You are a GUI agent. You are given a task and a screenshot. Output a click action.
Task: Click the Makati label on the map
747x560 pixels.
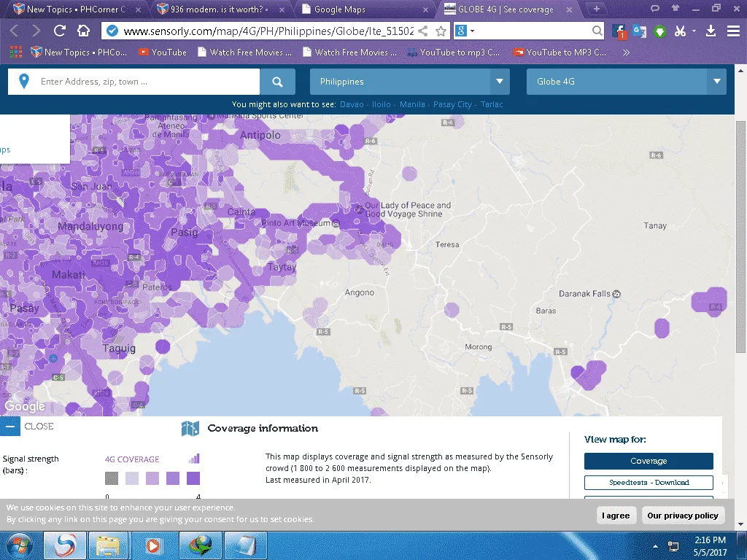pyautogui.click(x=68, y=275)
